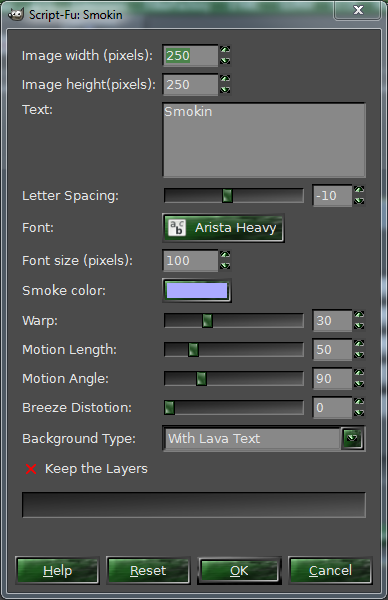Click the Breeze Distotion slider handle

170,408
